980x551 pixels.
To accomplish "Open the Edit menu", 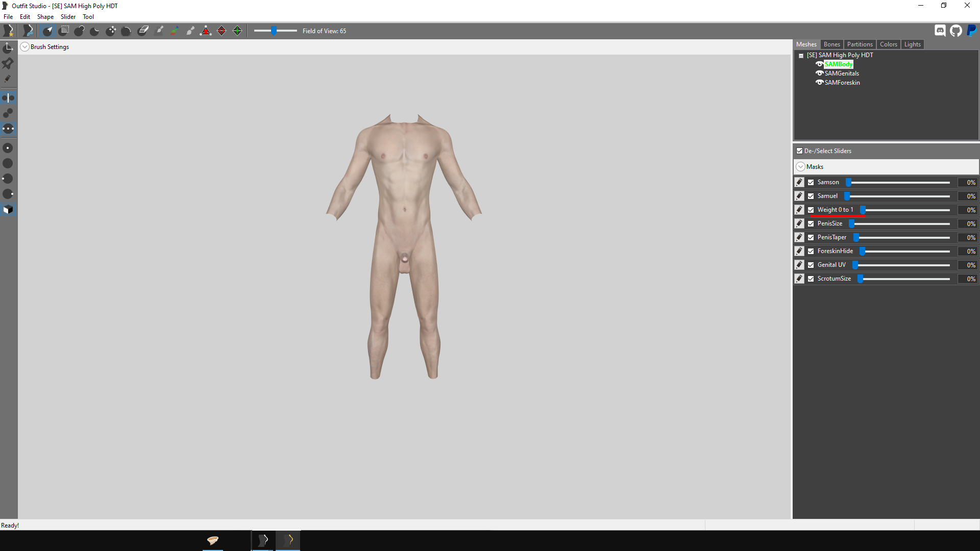I will tap(24, 17).
